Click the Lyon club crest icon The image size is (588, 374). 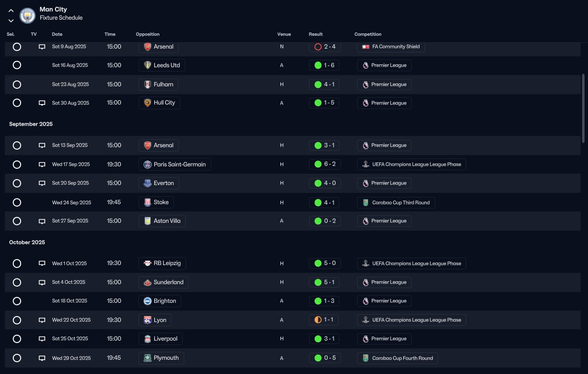point(147,320)
